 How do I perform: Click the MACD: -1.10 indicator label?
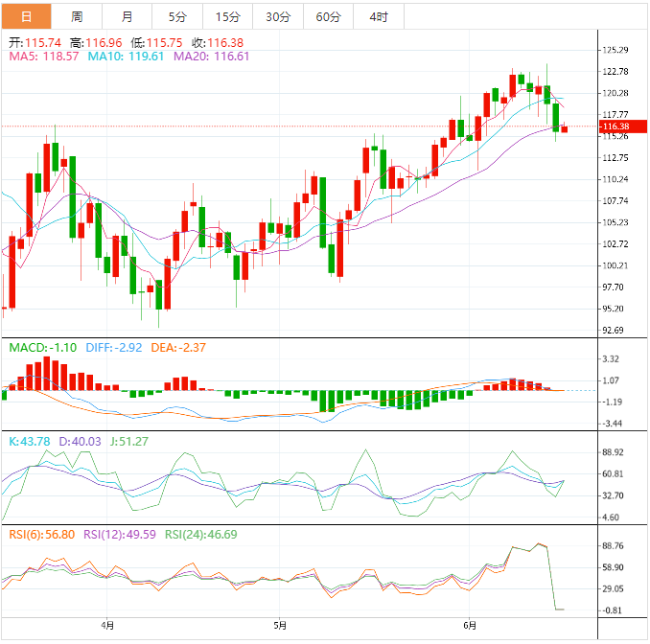pos(43,347)
